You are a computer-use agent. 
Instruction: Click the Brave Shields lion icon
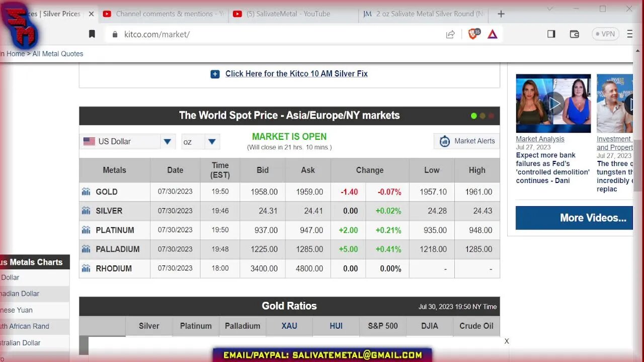click(473, 34)
